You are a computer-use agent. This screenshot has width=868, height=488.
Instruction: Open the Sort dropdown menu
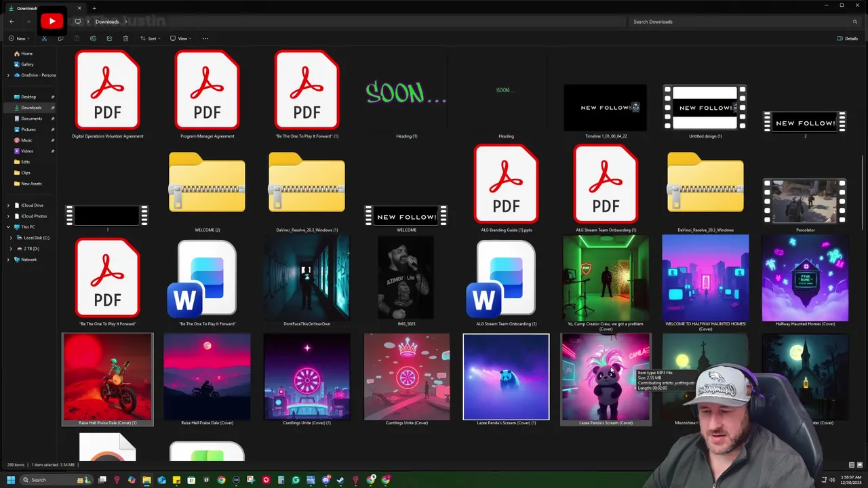point(151,39)
